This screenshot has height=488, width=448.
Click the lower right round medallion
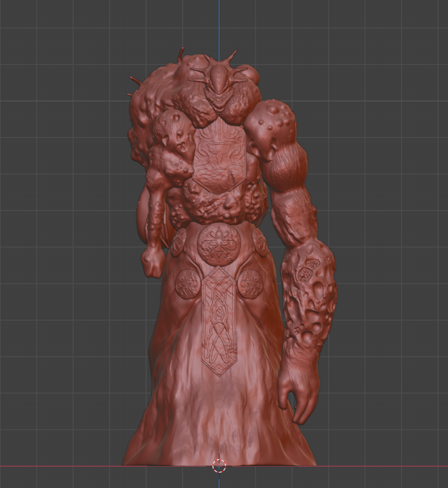click(x=251, y=283)
